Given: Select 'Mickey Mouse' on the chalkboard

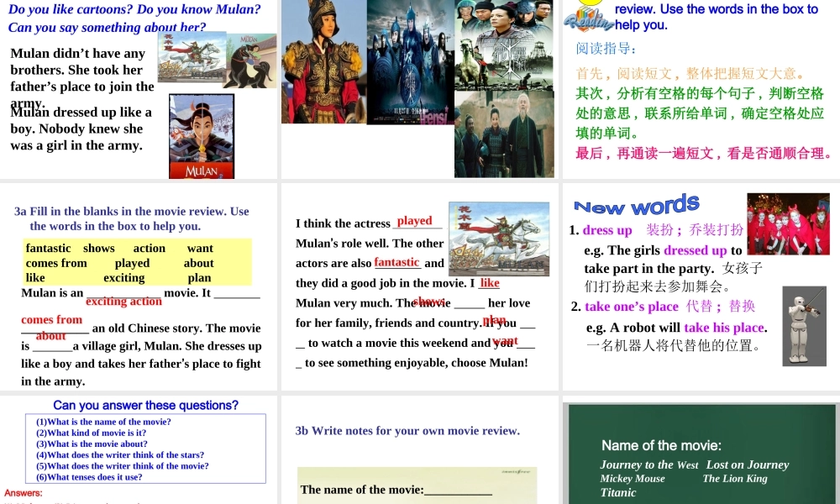Looking at the screenshot, I should tap(633, 479).
